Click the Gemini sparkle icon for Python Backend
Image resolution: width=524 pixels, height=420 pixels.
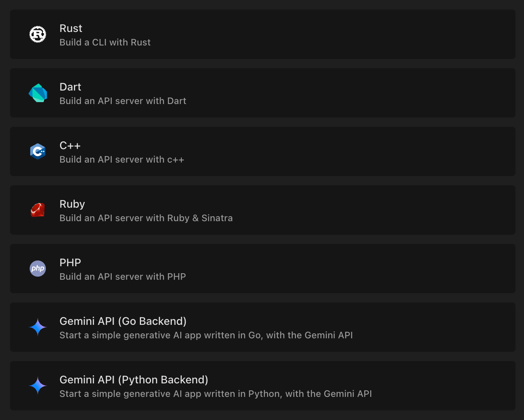(x=38, y=386)
